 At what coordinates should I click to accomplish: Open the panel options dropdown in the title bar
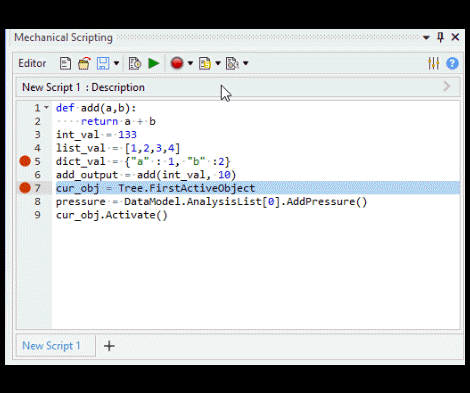(426, 37)
